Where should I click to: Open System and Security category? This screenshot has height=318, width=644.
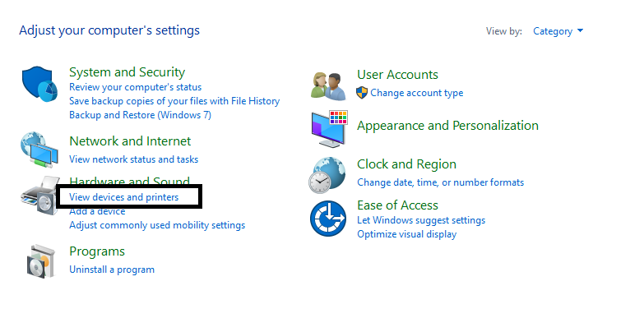tap(127, 72)
